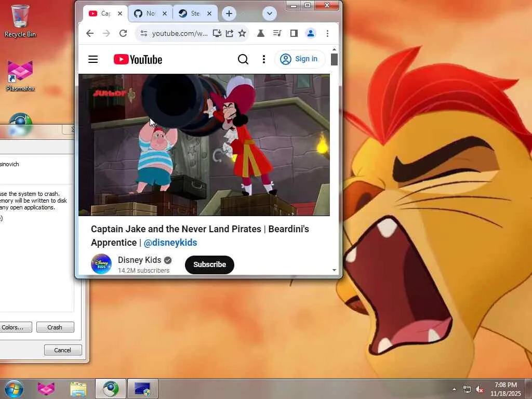532x399 pixels.
Task: Open the Disney Kids channel avatar
Action: [101, 264]
